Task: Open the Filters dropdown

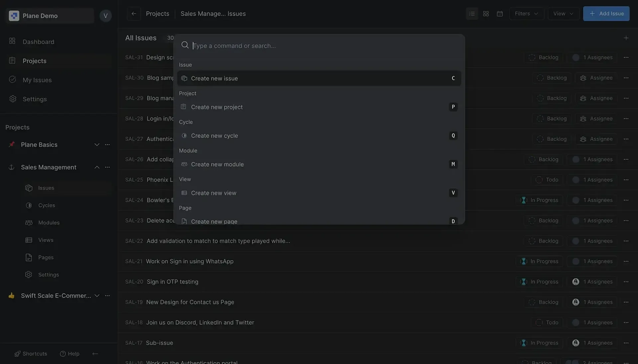Action: point(526,14)
